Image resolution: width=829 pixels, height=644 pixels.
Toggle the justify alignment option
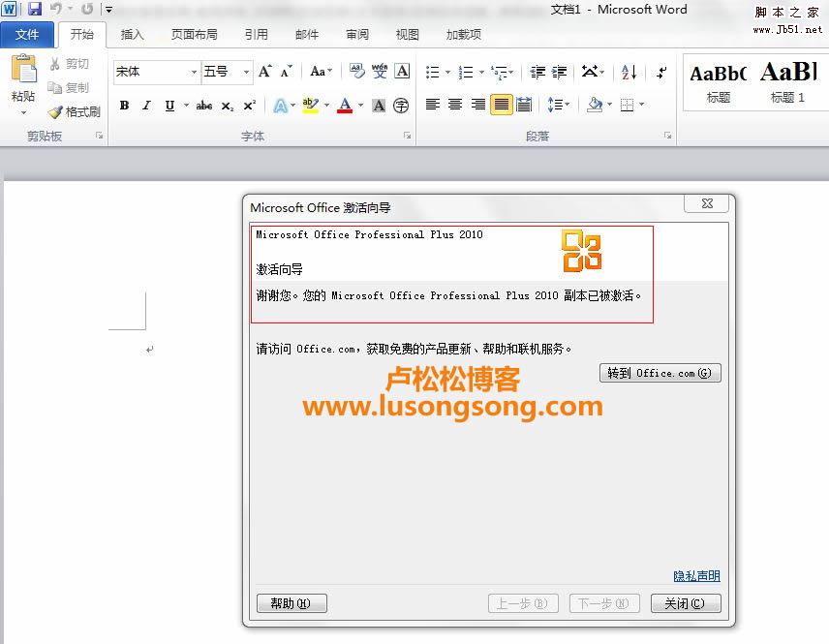[501, 105]
